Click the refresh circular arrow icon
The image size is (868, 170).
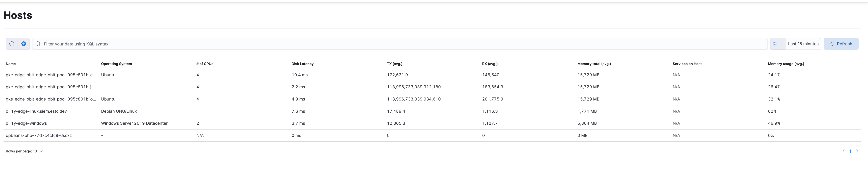pos(832,43)
